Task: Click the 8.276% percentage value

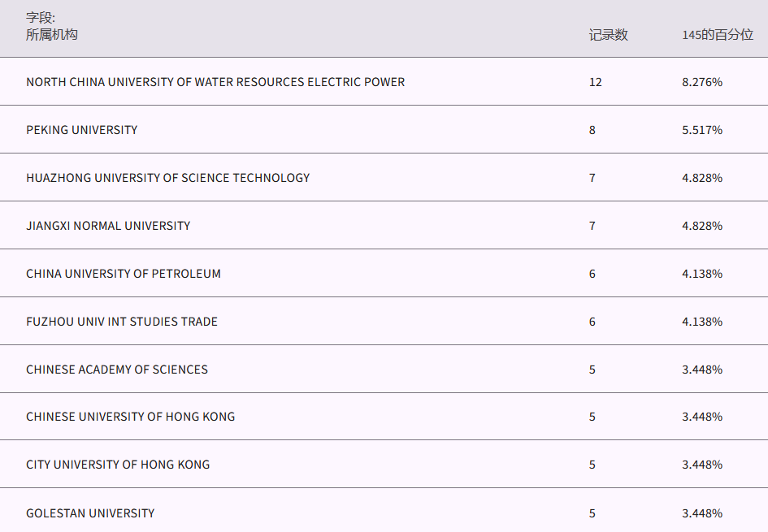Action: tap(702, 82)
